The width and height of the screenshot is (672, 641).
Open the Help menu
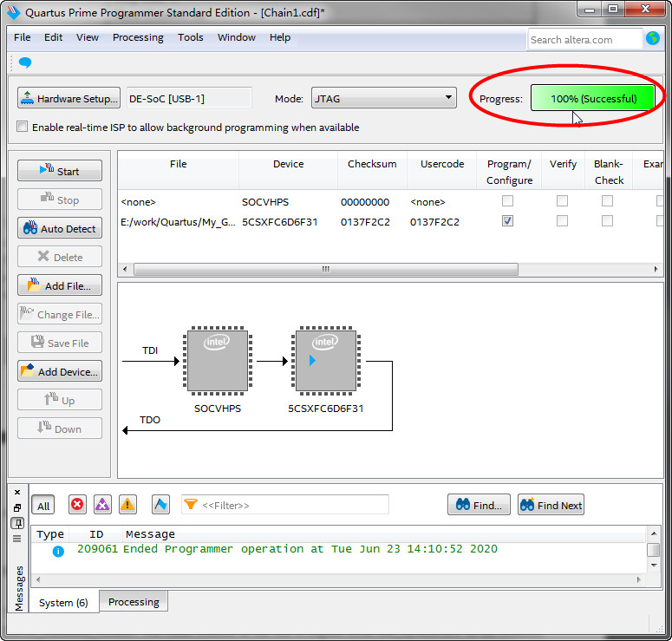280,37
